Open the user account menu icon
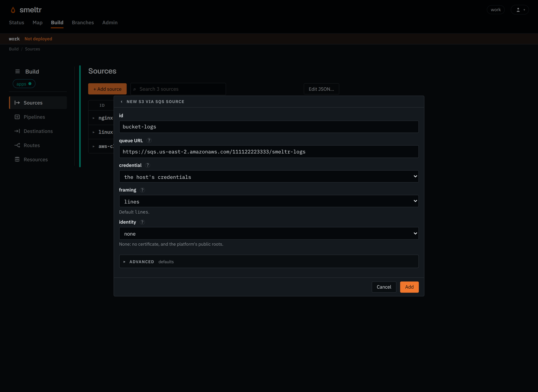 pos(520,10)
